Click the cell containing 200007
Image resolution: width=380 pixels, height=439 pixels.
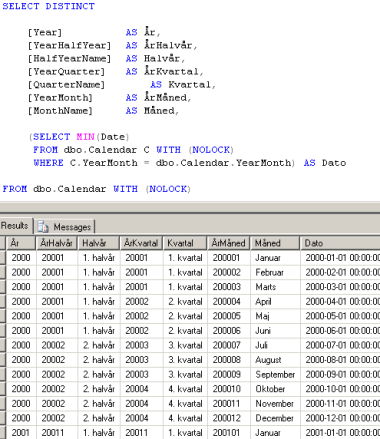point(229,345)
